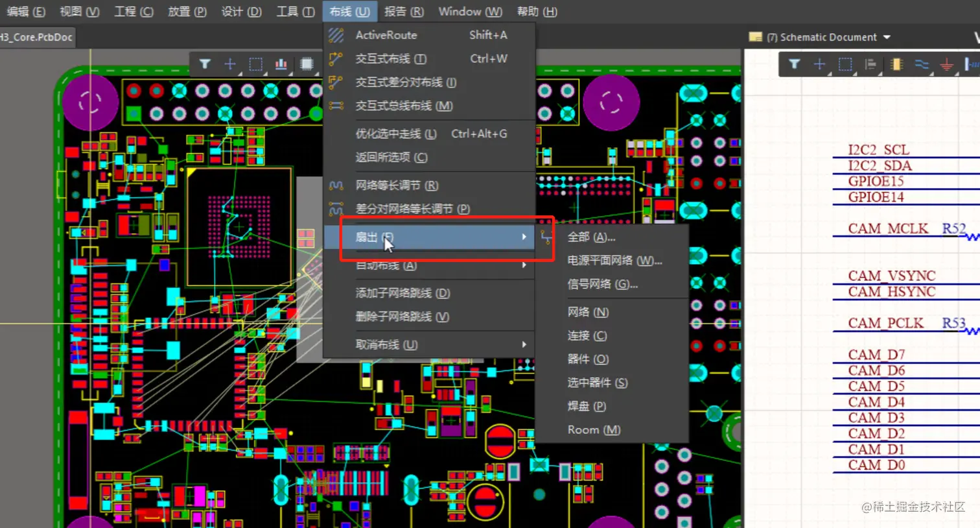980x528 pixels.
Task: Open the 帮助 (H) menu
Action: coord(537,11)
